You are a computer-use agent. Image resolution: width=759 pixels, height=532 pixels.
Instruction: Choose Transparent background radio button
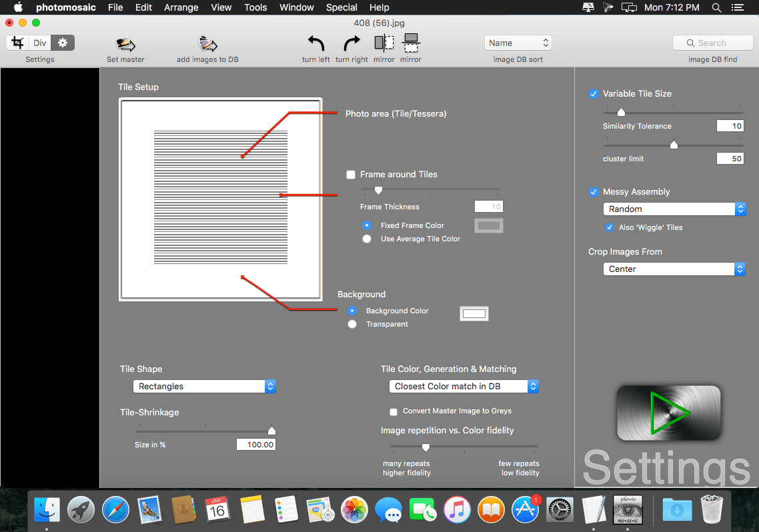[352, 324]
